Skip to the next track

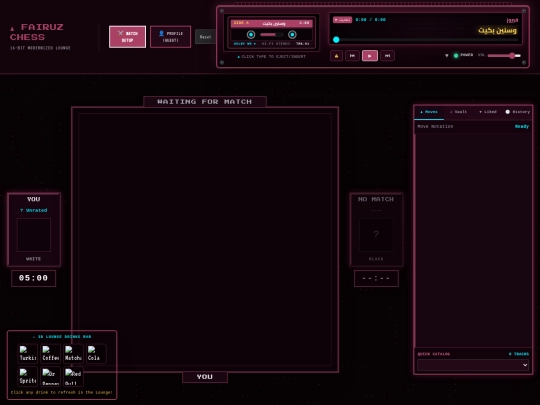pos(387,56)
